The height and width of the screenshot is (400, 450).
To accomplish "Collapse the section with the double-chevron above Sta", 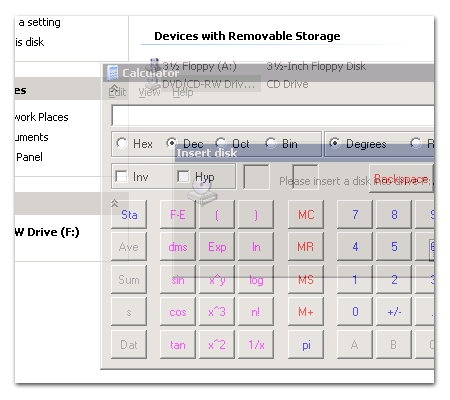I will click(x=114, y=203).
